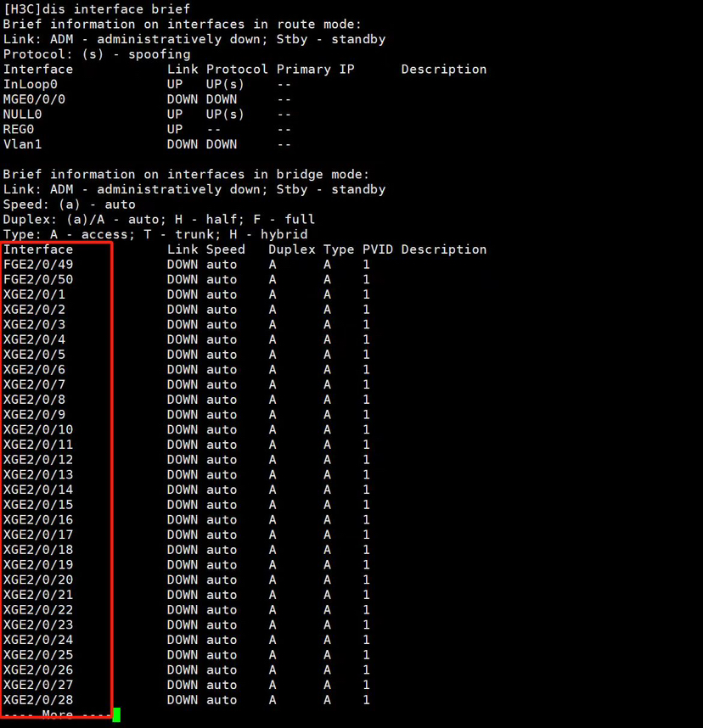
Task: Click the "Protocol" column header in route table
Action: point(237,69)
